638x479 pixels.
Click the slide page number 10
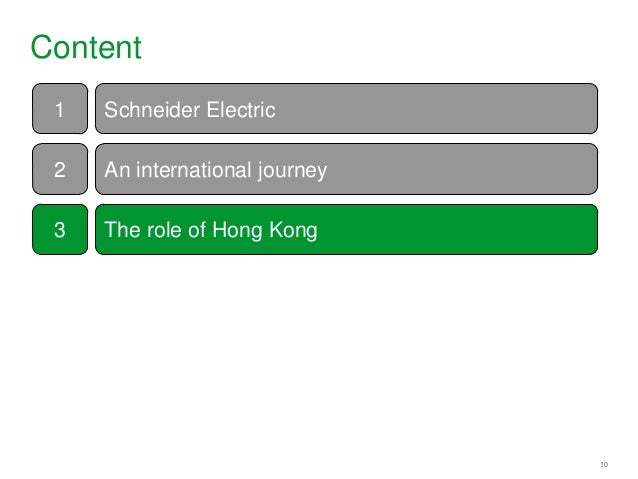tap(604, 464)
